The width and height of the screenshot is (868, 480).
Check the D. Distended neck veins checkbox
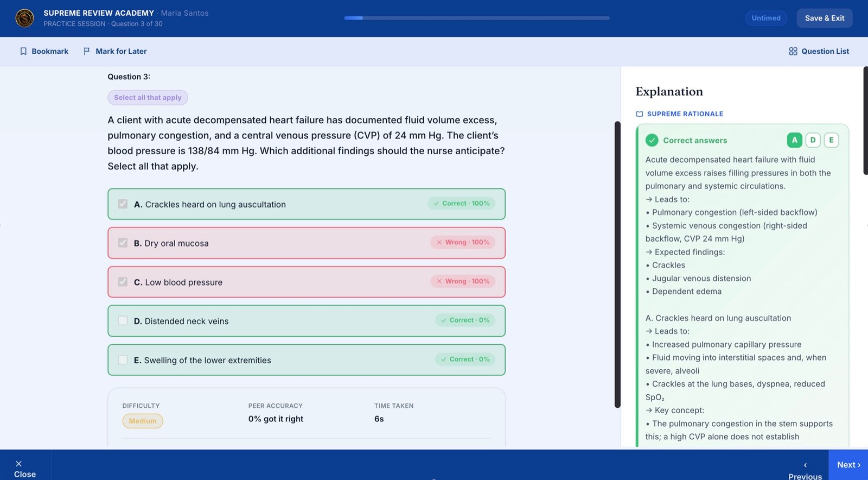pos(123,321)
